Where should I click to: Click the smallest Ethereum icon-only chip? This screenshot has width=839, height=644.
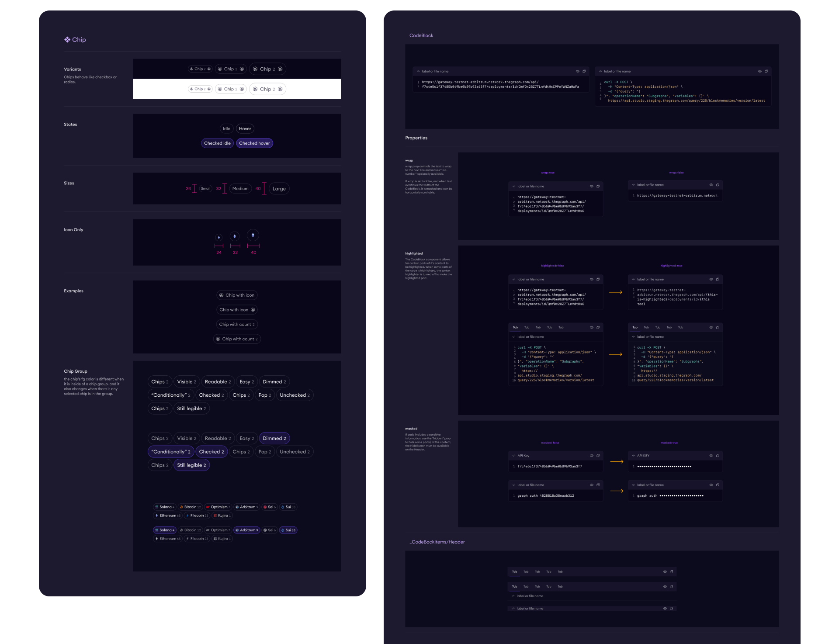(x=219, y=237)
